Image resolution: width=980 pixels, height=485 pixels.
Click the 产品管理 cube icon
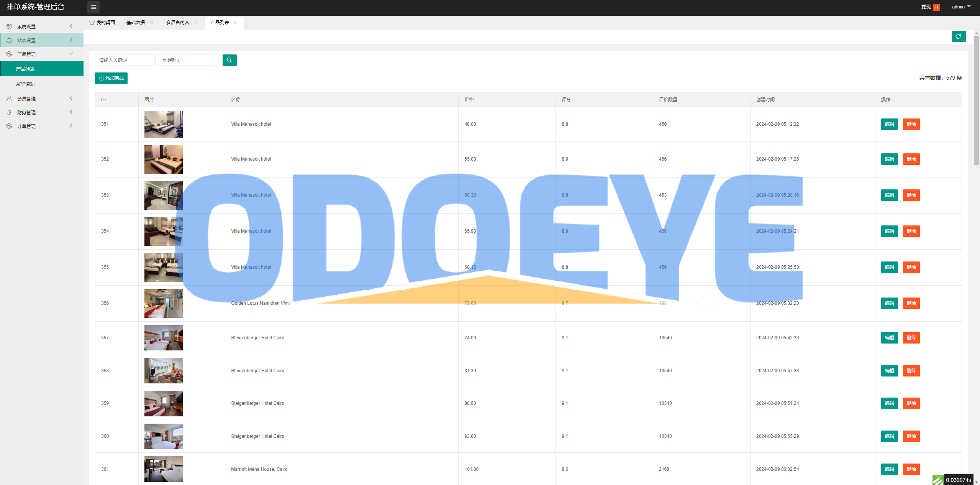[x=9, y=54]
